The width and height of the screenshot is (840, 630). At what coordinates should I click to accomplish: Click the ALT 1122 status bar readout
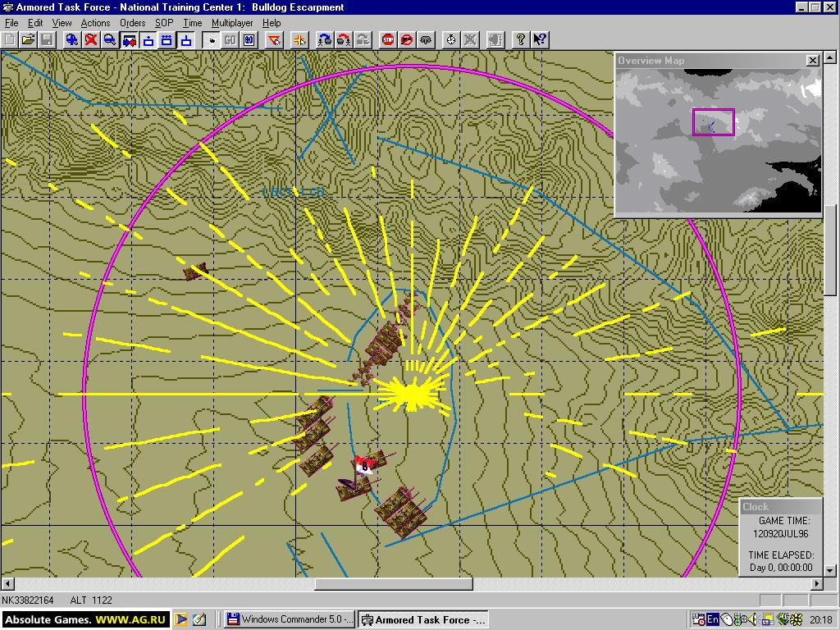click(91, 600)
